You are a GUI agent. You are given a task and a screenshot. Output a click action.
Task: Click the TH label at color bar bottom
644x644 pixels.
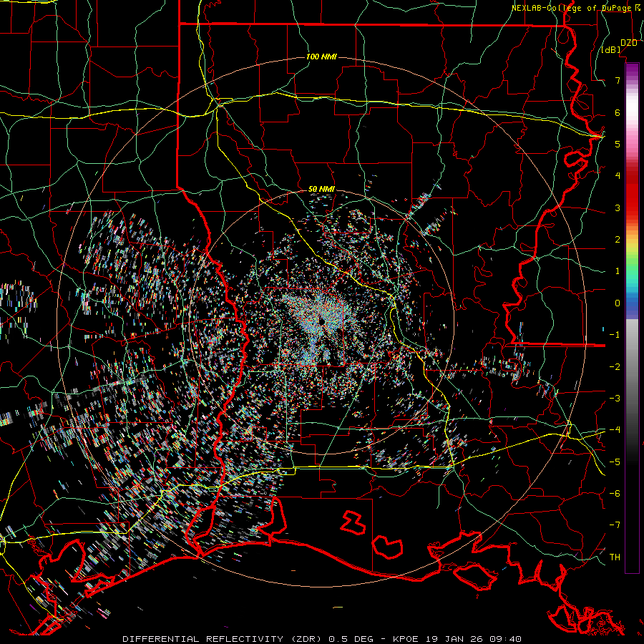[x=615, y=557]
